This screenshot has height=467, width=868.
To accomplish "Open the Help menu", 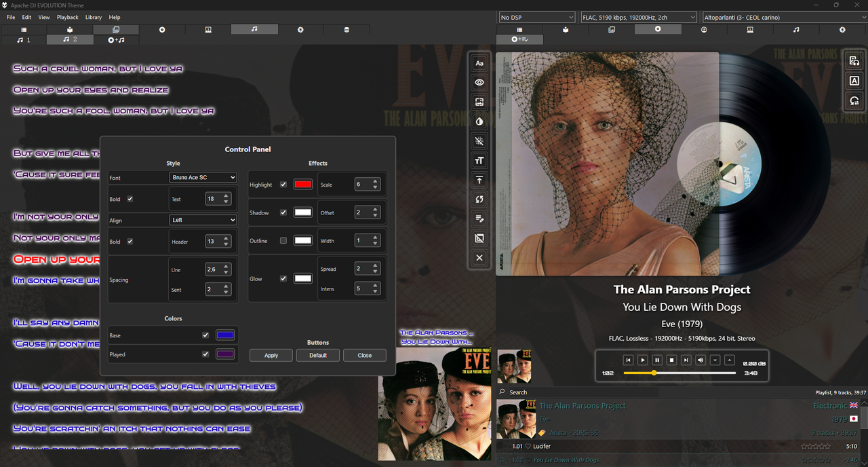I will point(115,17).
